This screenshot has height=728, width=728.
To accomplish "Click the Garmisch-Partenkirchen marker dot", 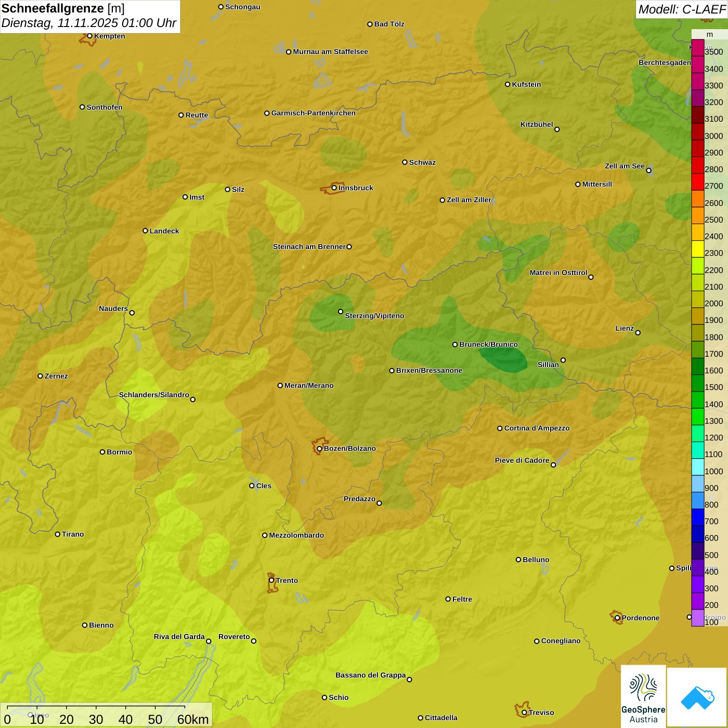I will pos(267,113).
